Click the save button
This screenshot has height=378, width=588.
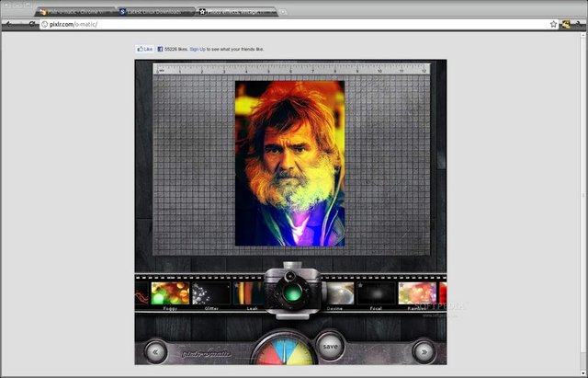tap(330, 347)
